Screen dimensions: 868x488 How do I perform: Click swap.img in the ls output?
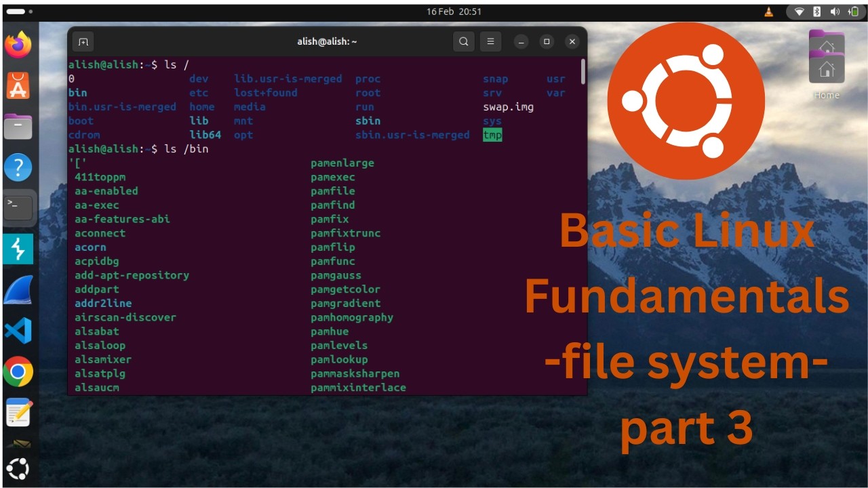[508, 107]
